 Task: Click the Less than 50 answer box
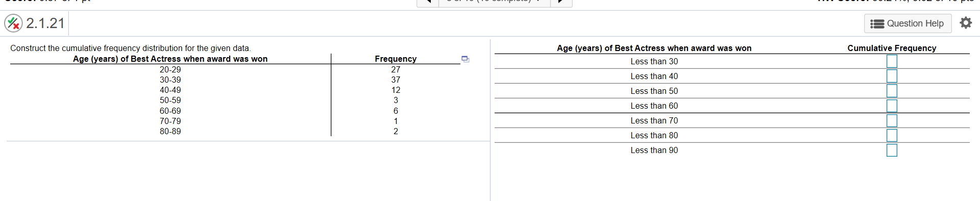(x=892, y=91)
